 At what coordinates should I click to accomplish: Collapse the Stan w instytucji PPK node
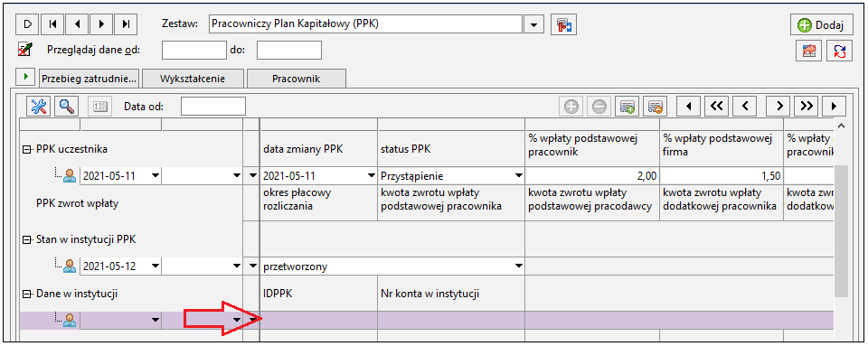(x=25, y=240)
